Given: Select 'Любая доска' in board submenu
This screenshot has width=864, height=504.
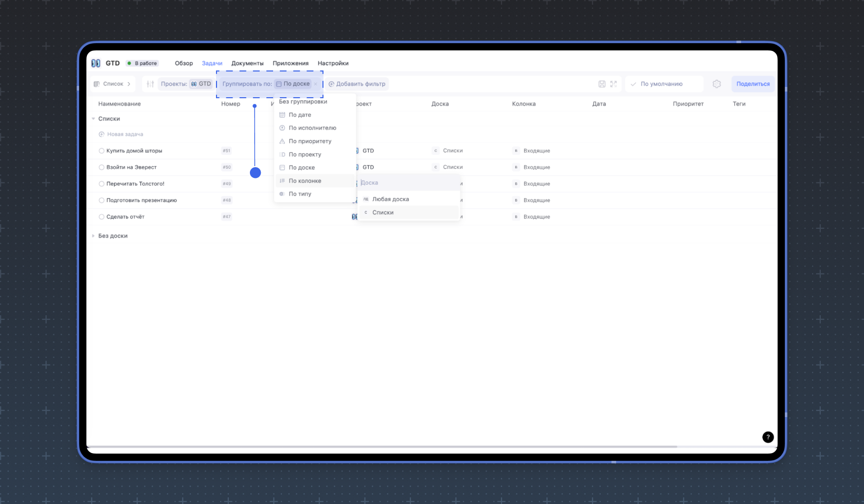Looking at the screenshot, I should click(x=390, y=199).
